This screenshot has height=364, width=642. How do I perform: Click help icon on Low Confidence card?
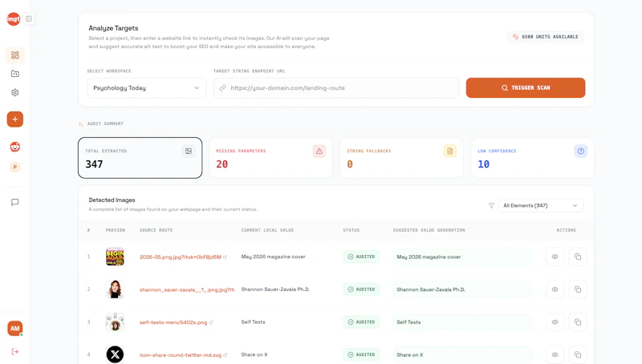pyautogui.click(x=580, y=152)
